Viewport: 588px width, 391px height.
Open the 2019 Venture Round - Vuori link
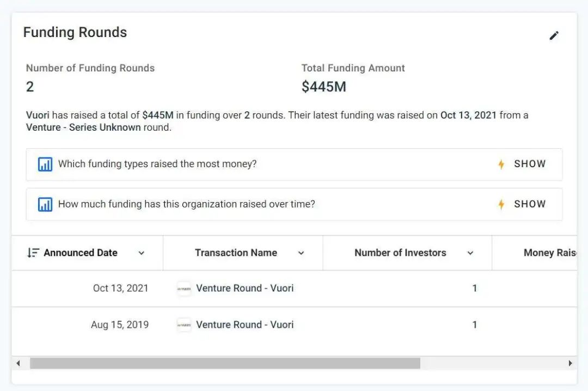pyautogui.click(x=244, y=325)
